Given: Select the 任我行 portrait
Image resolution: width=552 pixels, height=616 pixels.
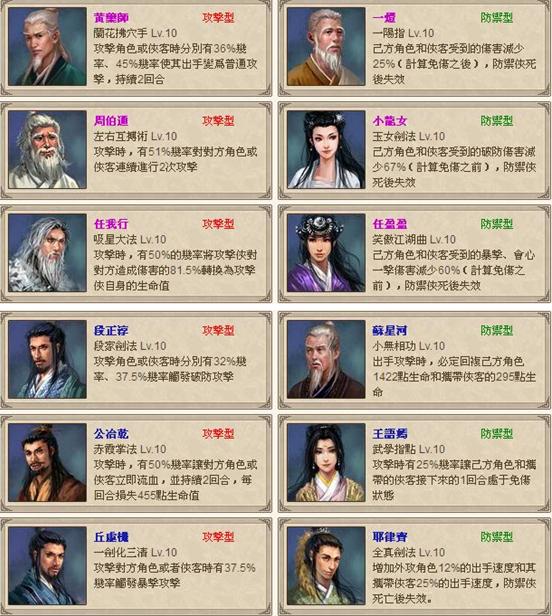Looking at the screenshot, I should pos(47,253).
